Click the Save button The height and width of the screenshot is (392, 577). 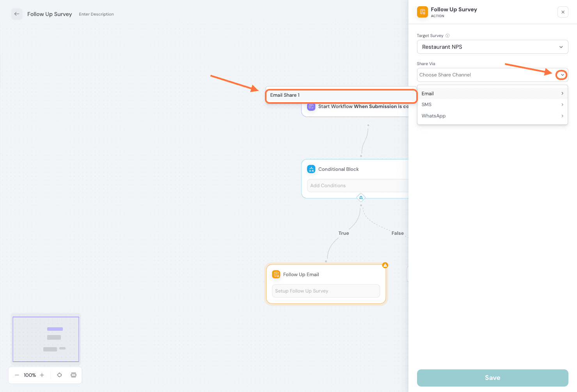click(x=492, y=378)
